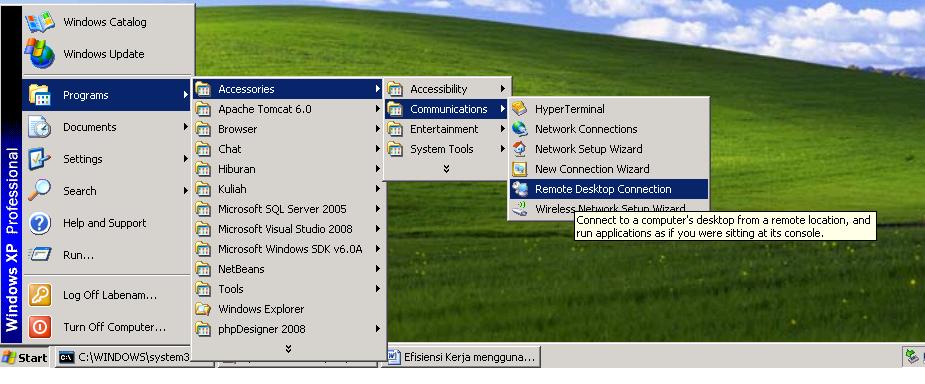
Task: Click the Run icon
Action: click(40, 255)
